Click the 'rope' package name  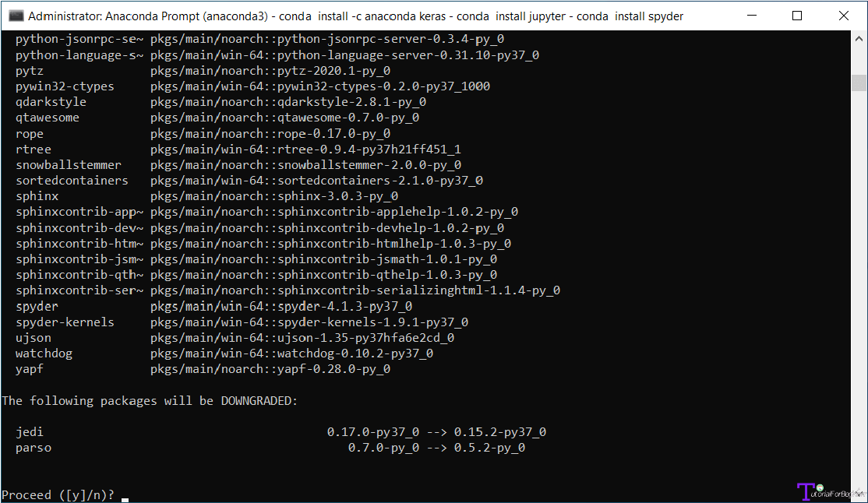click(x=30, y=134)
